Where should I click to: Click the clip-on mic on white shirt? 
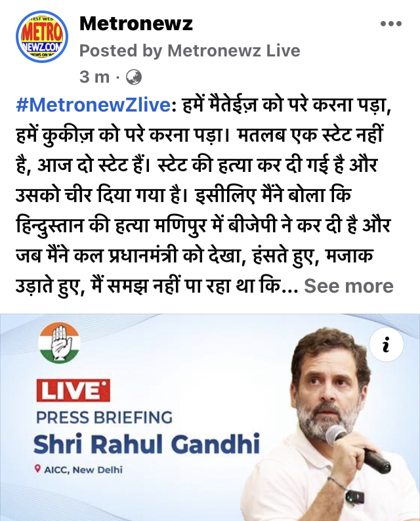[355, 497]
